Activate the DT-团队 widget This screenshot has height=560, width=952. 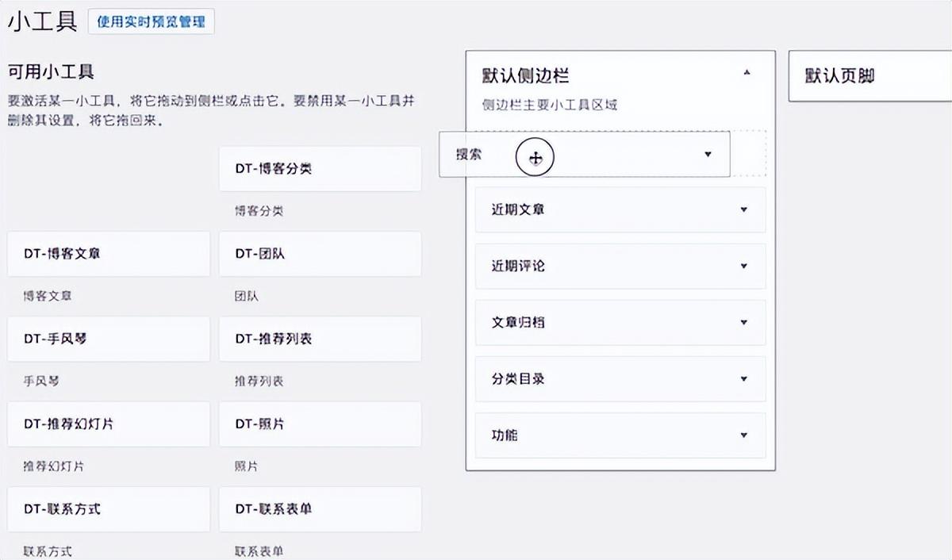coord(320,253)
